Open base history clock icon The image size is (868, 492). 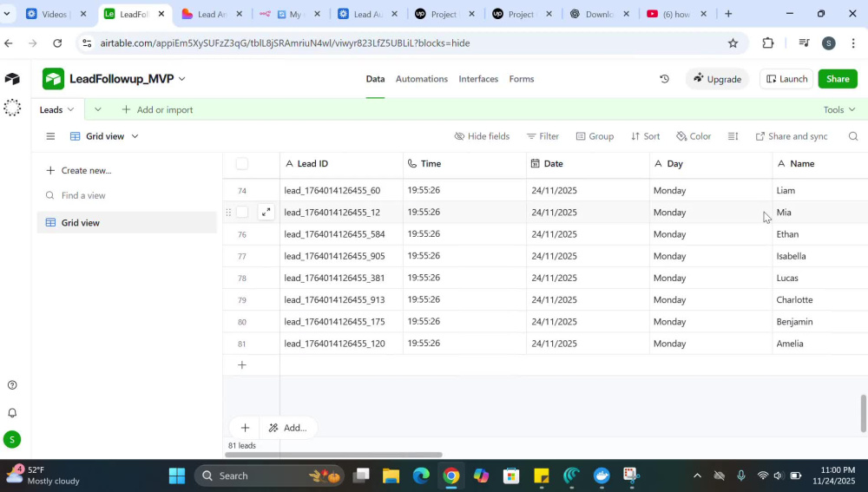pyautogui.click(x=664, y=79)
